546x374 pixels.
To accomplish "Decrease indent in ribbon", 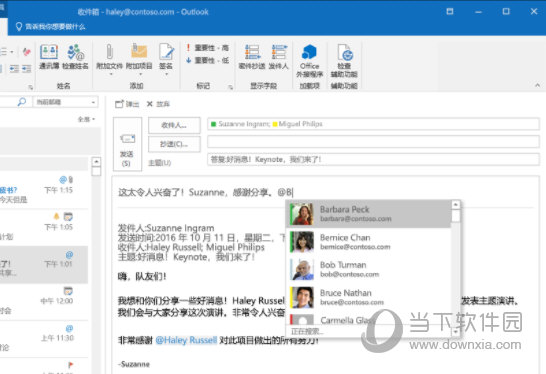I will [x=14, y=69].
